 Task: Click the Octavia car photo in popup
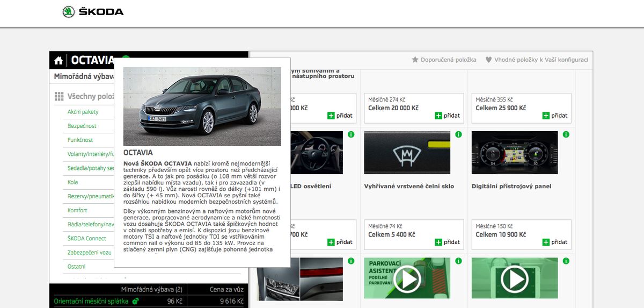tap(202, 106)
